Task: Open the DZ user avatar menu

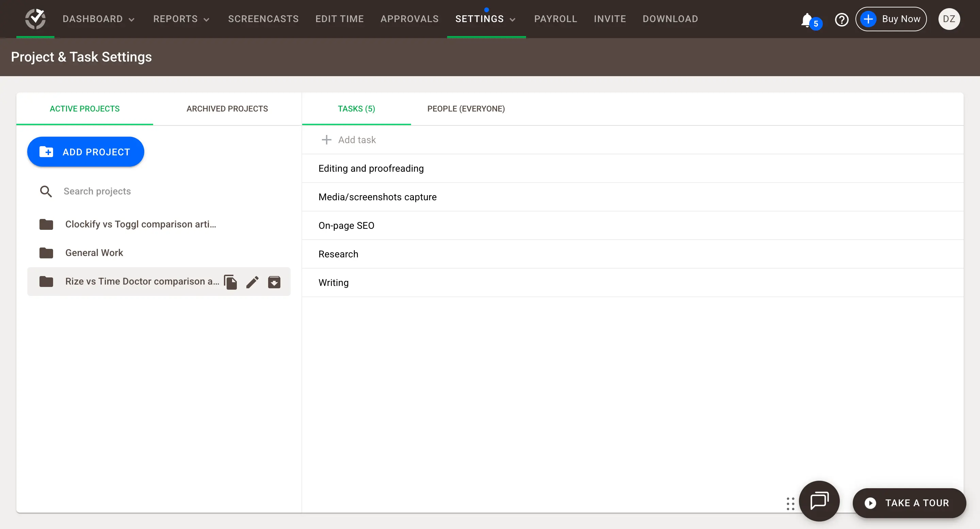Action: pyautogui.click(x=949, y=19)
